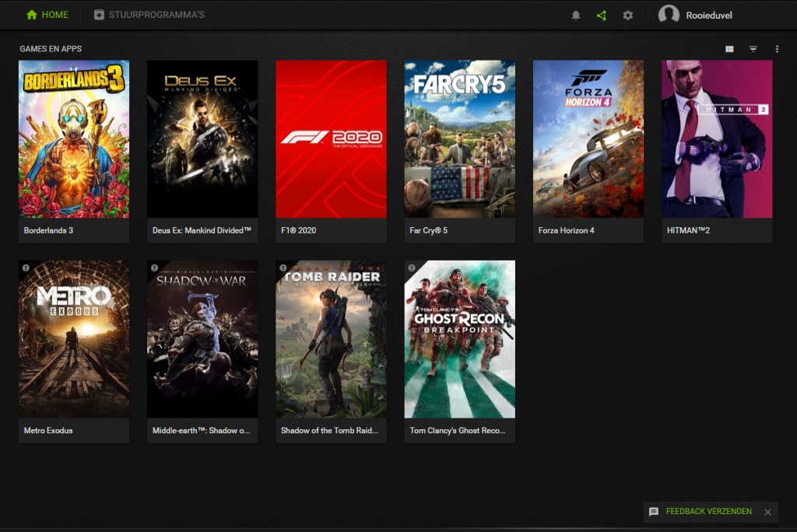
Task: Click the "Shadow of the Tomb Raid..." label
Action: pyautogui.click(x=329, y=430)
